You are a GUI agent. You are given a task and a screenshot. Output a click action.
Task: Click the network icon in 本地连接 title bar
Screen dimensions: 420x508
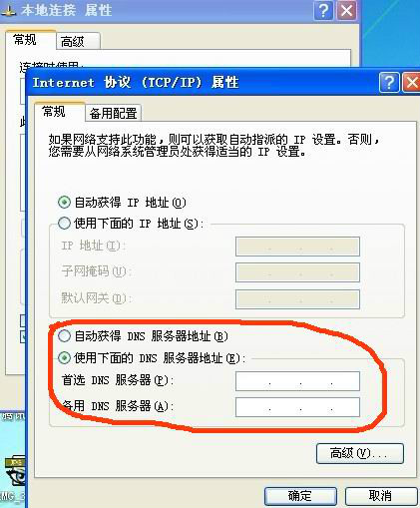8,11
